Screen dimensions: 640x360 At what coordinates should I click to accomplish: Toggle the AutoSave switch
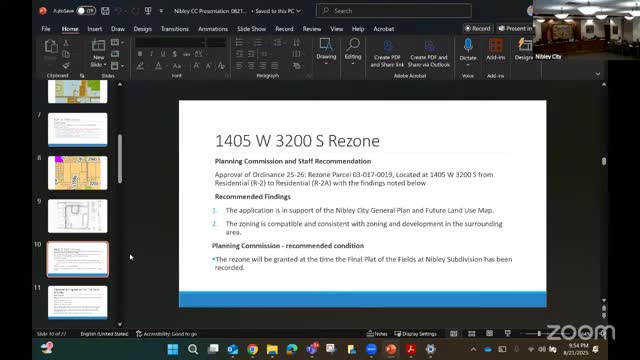(x=86, y=11)
